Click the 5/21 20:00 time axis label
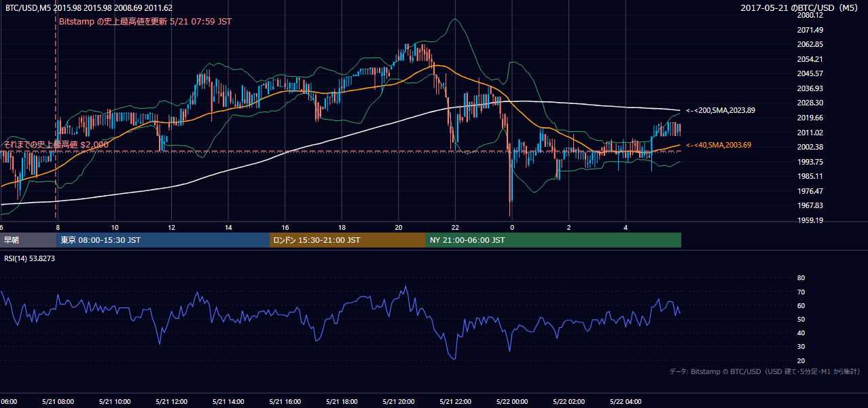This screenshot has width=868, height=408. coord(399,402)
